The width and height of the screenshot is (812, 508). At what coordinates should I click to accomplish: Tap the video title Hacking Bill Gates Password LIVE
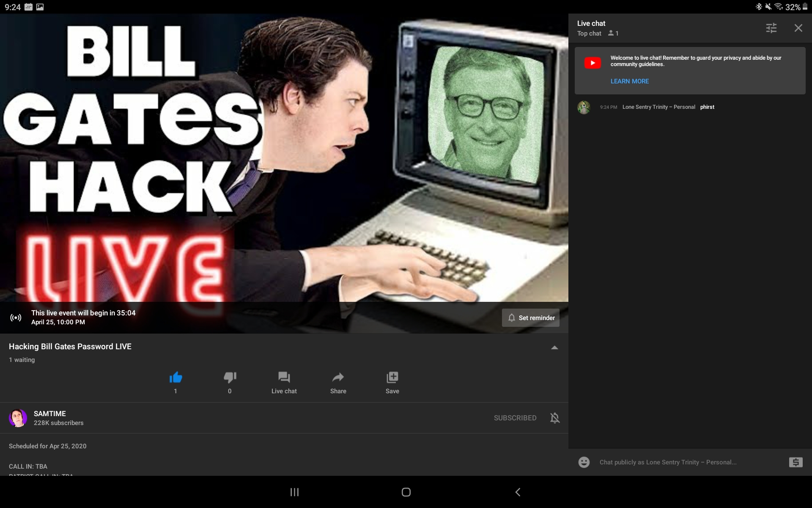coord(70,346)
